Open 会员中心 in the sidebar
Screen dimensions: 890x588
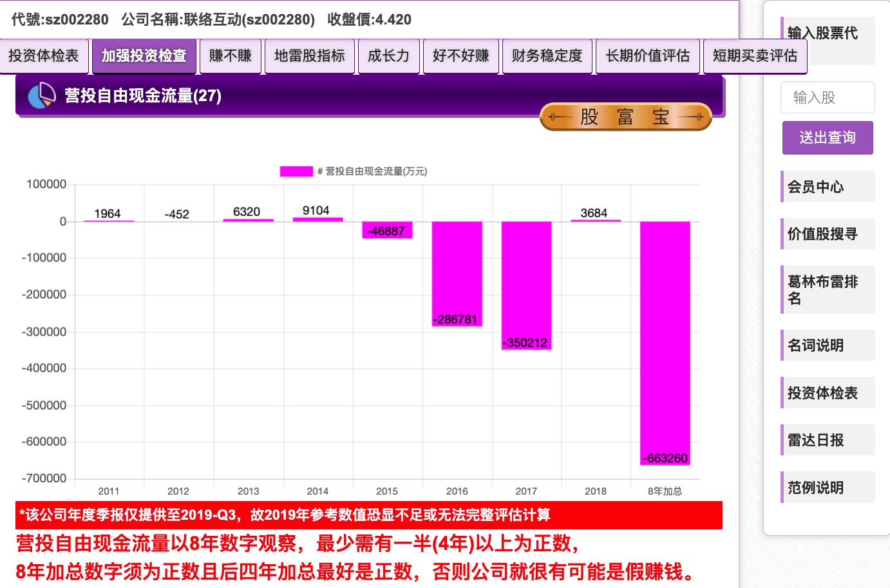[828, 187]
